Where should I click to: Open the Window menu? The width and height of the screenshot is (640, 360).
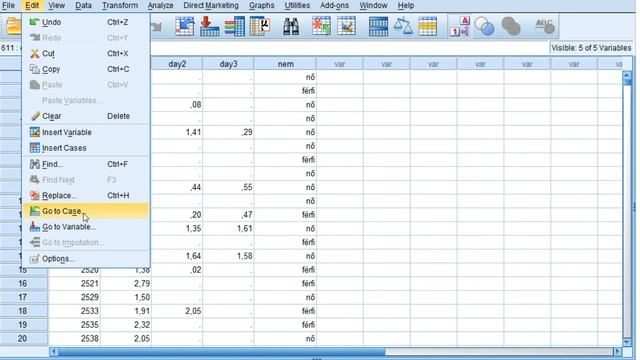373,5
